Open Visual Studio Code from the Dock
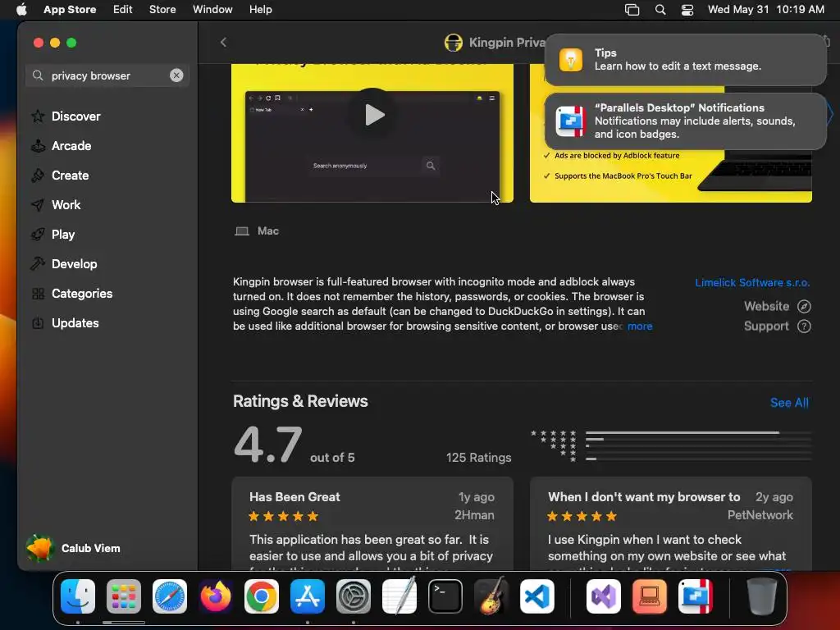Screen dimensions: 840x630 coord(536,596)
